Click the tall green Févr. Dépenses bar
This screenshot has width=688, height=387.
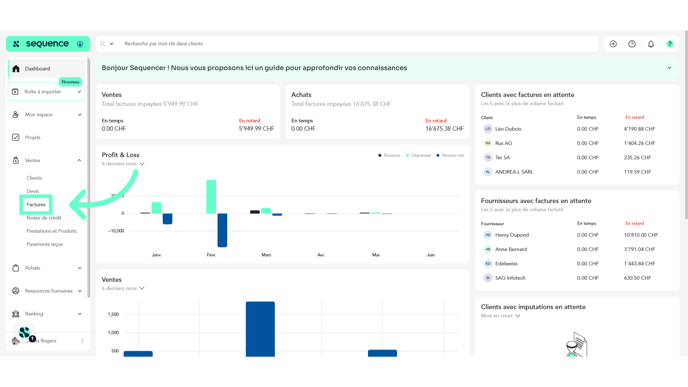[x=211, y=197]
